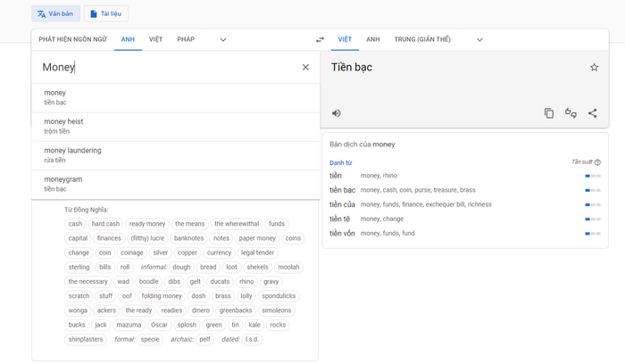The height and width of the screenshot is (364, 625).
Task: Click the 'cash' synonym chip
Action: pyautogui.click(x=75, y=224)
